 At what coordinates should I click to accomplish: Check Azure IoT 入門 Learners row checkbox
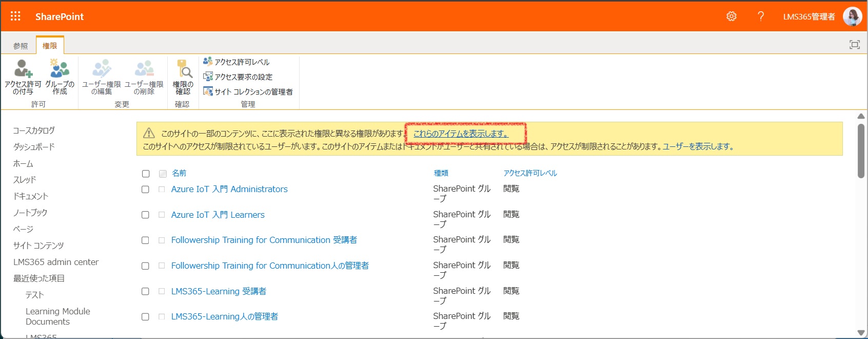pos(145,215)
